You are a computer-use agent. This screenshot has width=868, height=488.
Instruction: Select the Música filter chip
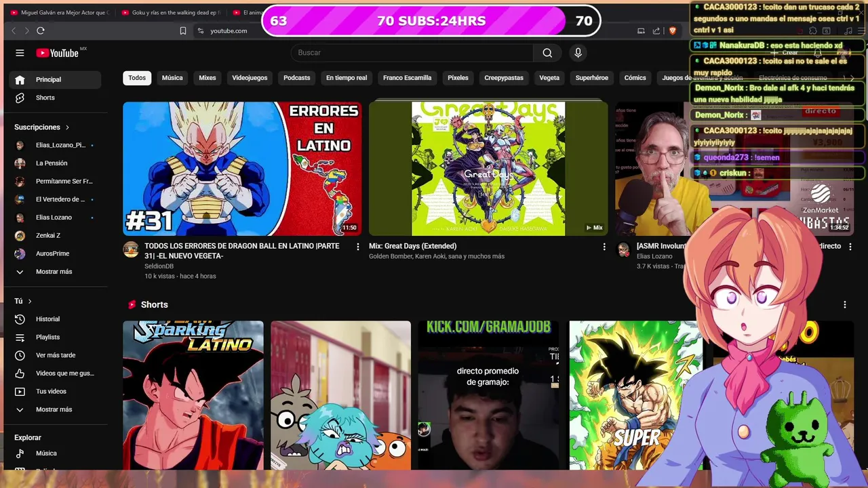pyautogui.click(x=172, y=78)
